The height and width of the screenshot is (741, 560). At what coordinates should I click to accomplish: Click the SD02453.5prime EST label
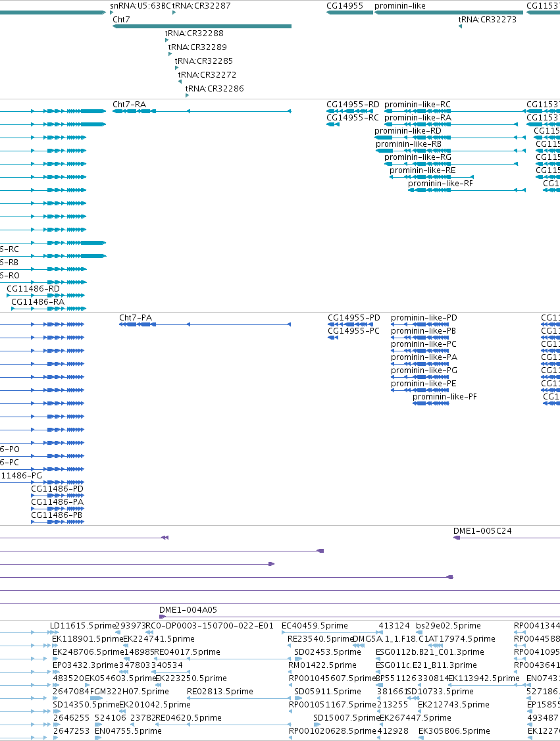tap(328, 652)
